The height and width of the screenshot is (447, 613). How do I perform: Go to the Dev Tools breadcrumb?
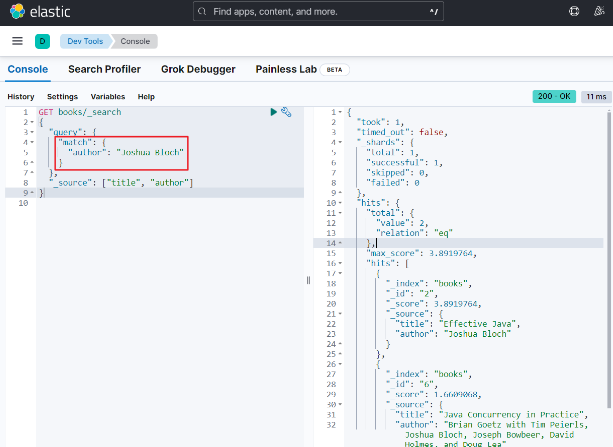[x=85, y=41]
